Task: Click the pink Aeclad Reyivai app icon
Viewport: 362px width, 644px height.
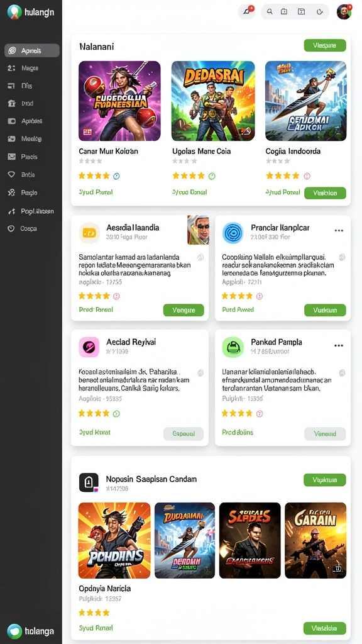Action: point(89,347)
